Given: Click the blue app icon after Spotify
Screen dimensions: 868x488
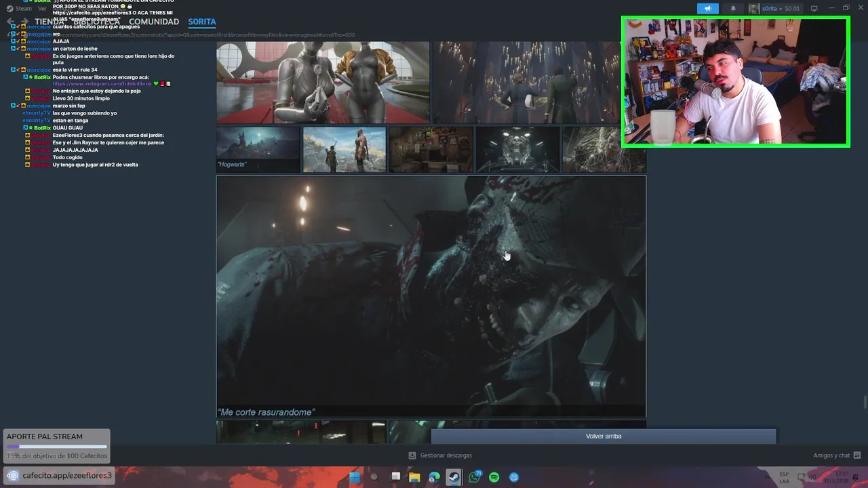Looking at the screenshot, I should click(x=514, y=477).
